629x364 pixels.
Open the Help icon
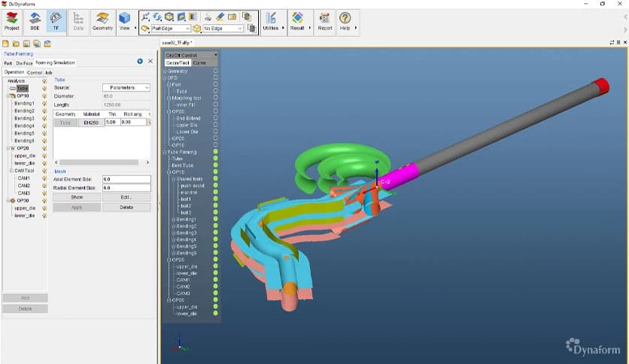tap(345, 21)
